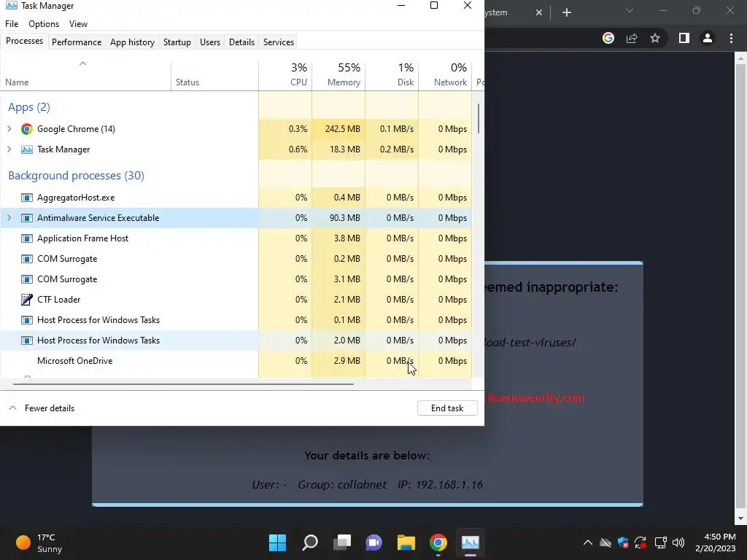The height and width of the screenshot is (560, 747).
Task: Click the Antimalware Service Executable icon
Action: (27, 218)
